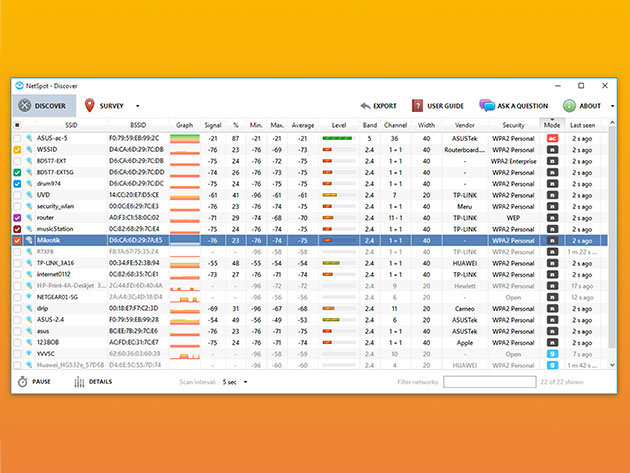Uncheck the Mikrotik network checkbox

pos(17,240)
